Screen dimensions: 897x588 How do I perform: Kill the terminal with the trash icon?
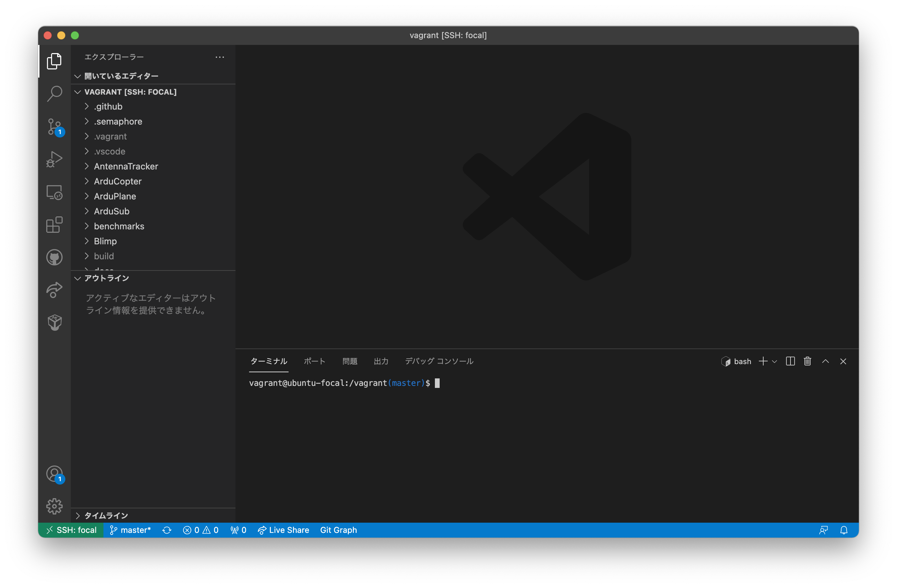(807, 361)
